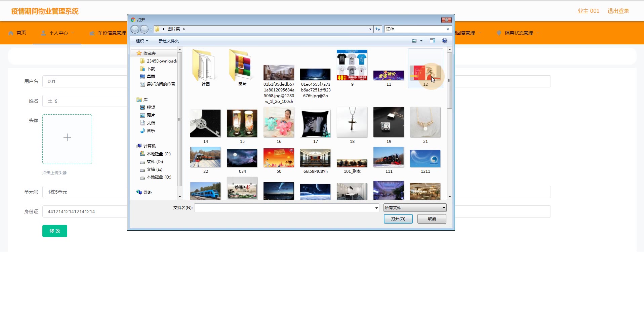Select thumbnail named 12
The image size is (644, 314).
coord(425,68)
